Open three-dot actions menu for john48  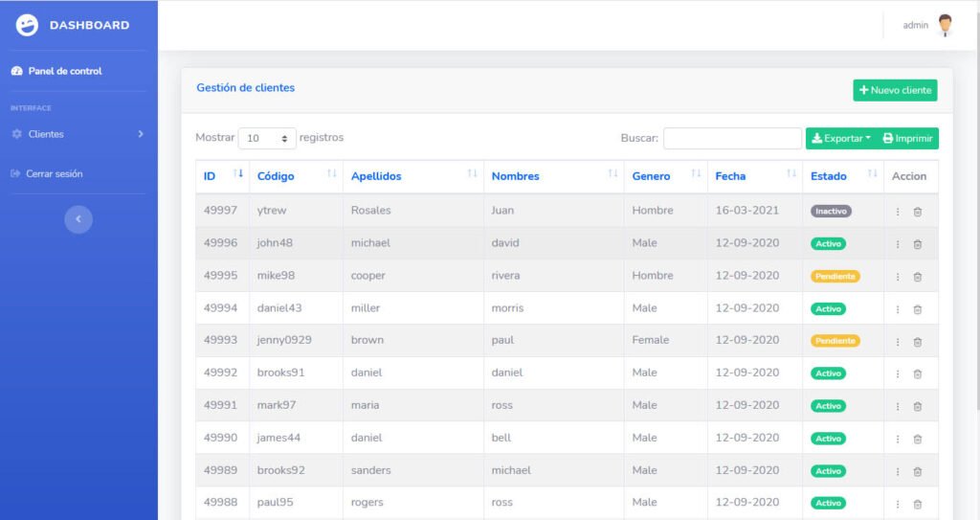(898, 244)
